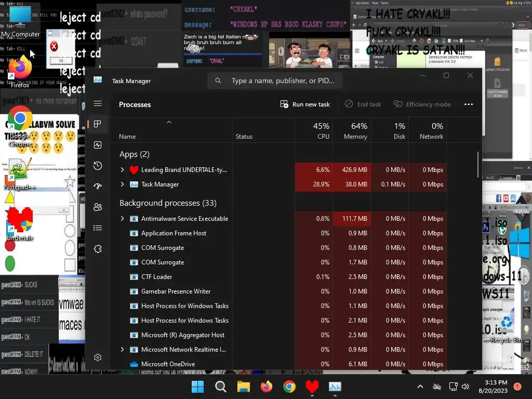Collapse the column sort arrow above Name
This screenshot has height=399, width=532.
coord(169,122)
